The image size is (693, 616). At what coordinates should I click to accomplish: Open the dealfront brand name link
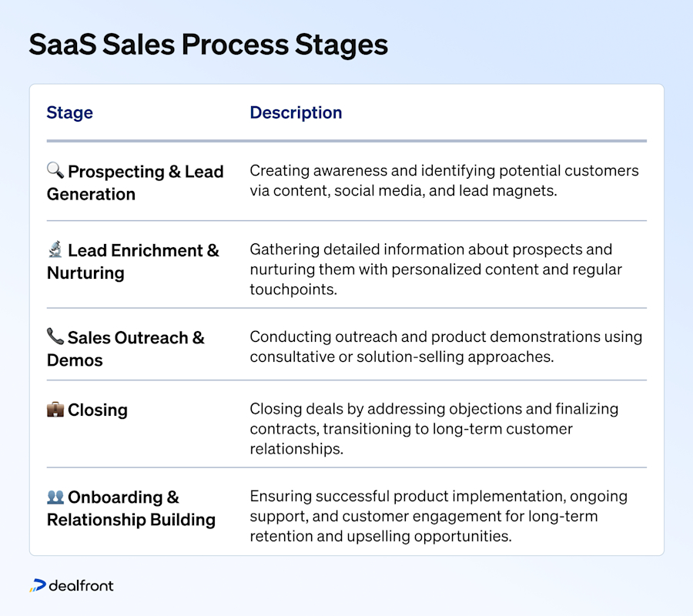click(82, 585)
